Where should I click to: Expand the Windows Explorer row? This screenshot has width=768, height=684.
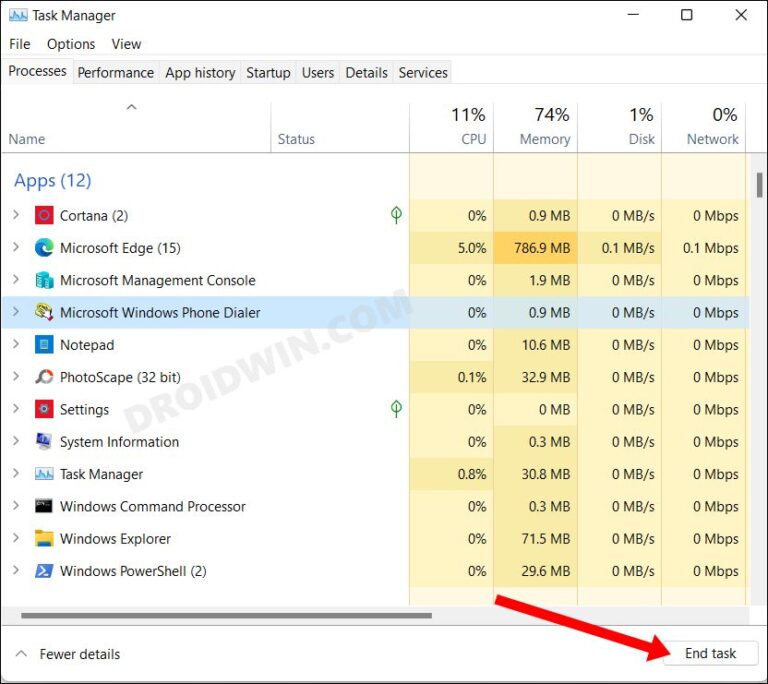point(16,538)
